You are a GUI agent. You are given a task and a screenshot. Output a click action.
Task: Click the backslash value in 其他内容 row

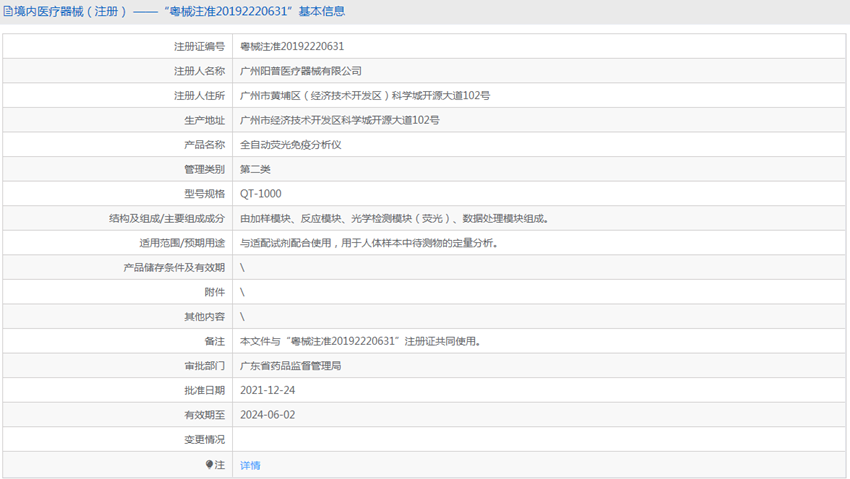click(x=242, y=316)
